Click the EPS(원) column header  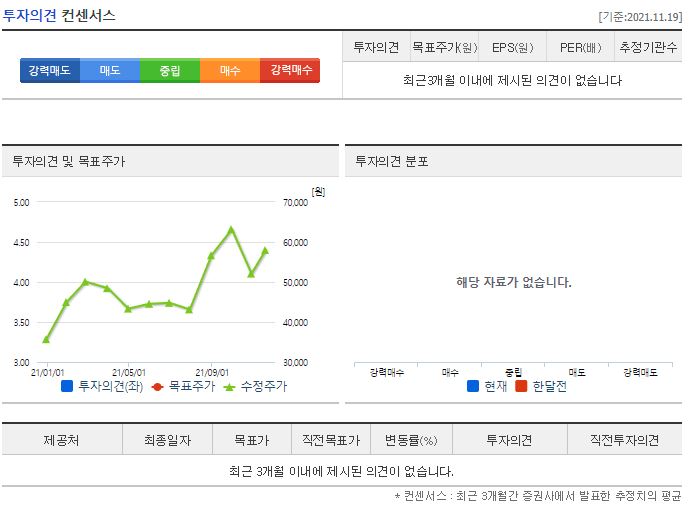pos(513,47)
